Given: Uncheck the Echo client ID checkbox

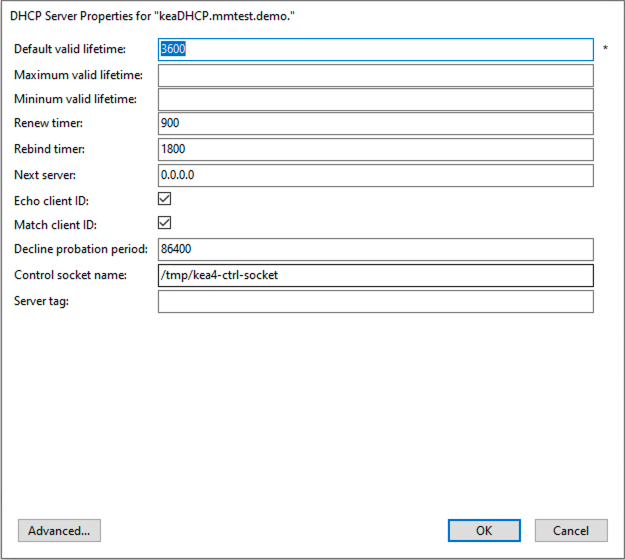Looking at the screenshot, I should point(165,199).
